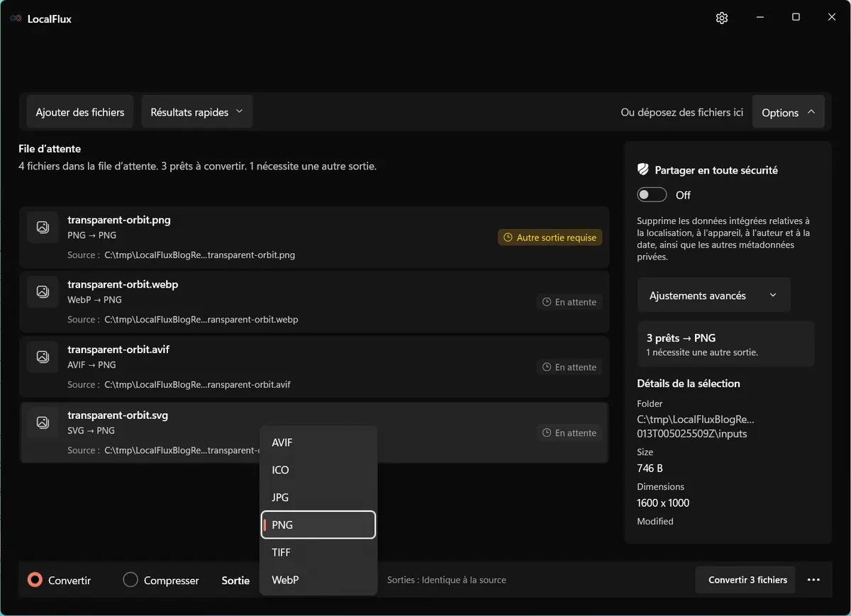Click image icon for transparent-orbit.avif
The height and width of the screenshot is (616, 851).
[x=43, y=357]
